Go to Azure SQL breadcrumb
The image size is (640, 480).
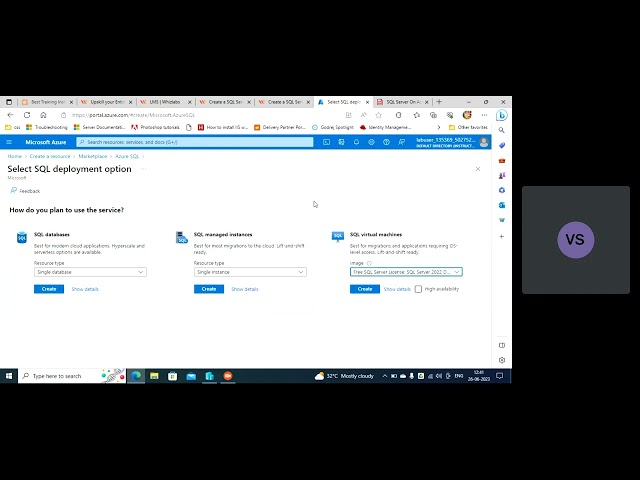click(127, 156)
